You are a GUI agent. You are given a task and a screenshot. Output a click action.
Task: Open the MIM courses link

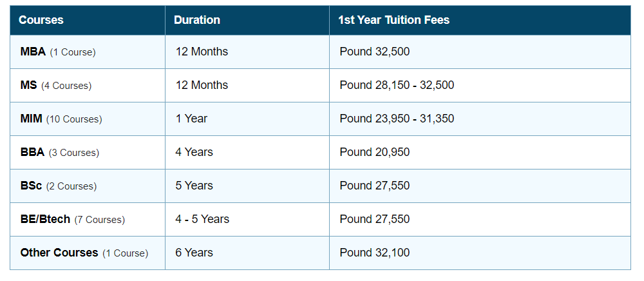(32, 119)
